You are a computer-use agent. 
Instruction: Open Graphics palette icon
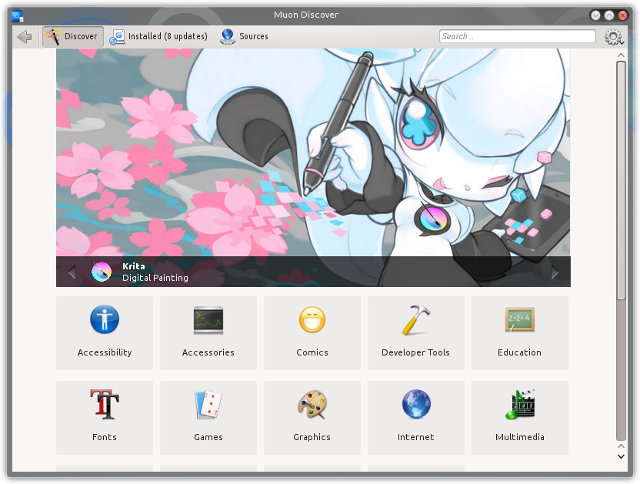pos(312,404)
